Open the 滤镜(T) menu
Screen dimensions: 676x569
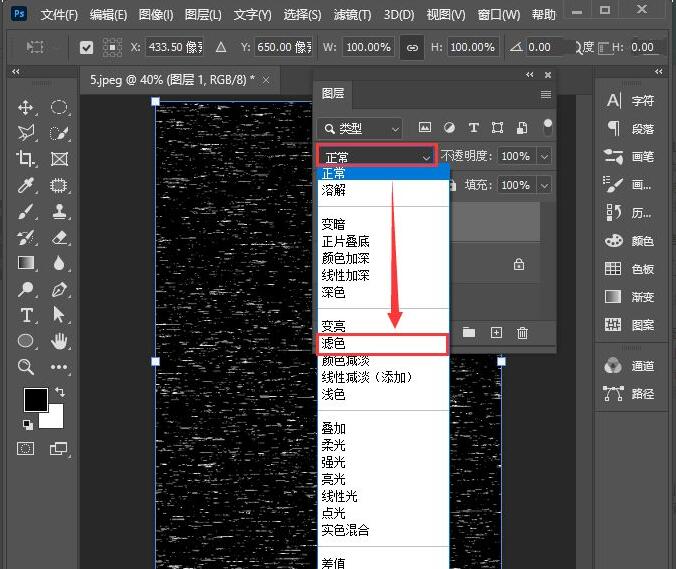tap(350, 15)
